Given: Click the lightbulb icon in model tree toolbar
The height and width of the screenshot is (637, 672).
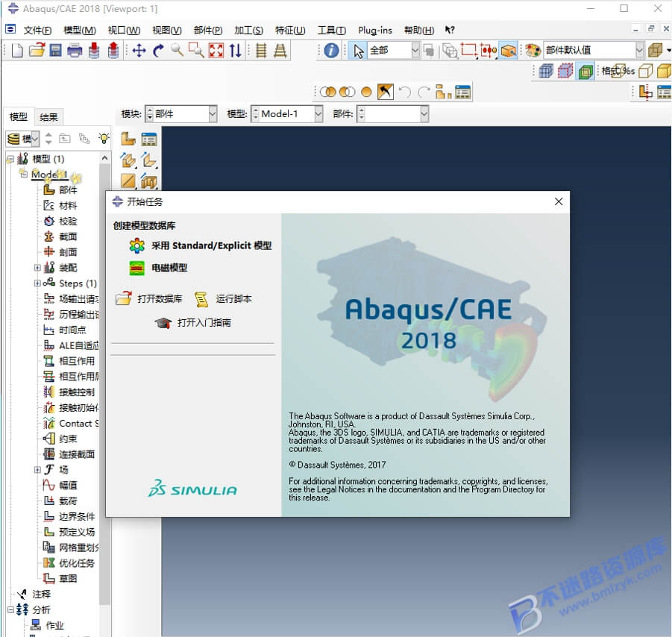Looking at the screenshot, I should [104, 138].
